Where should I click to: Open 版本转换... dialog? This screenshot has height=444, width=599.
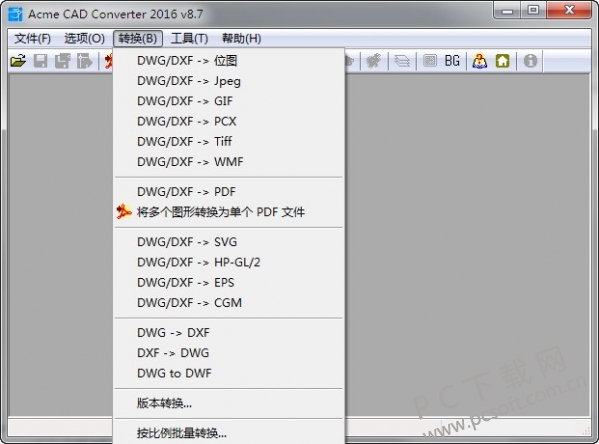click(x=229, y=403)
